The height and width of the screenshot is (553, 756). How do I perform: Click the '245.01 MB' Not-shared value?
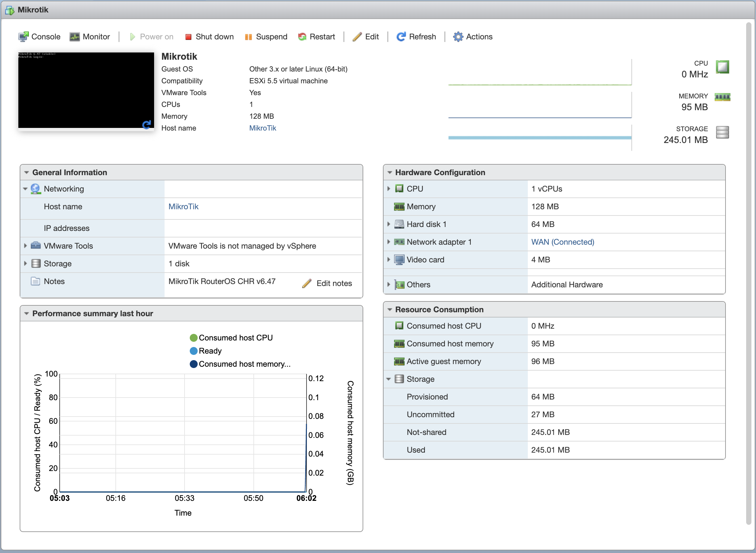(x=550, y=432)
